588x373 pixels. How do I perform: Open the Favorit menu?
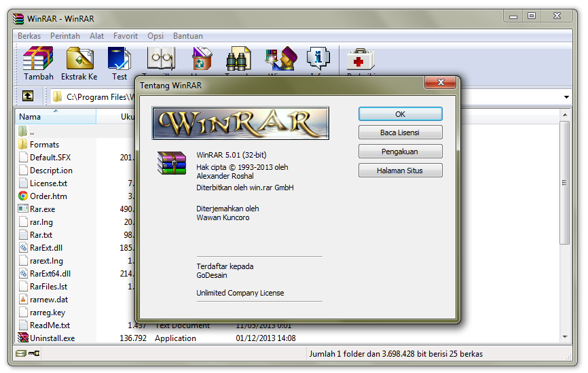tap(126, 36)
